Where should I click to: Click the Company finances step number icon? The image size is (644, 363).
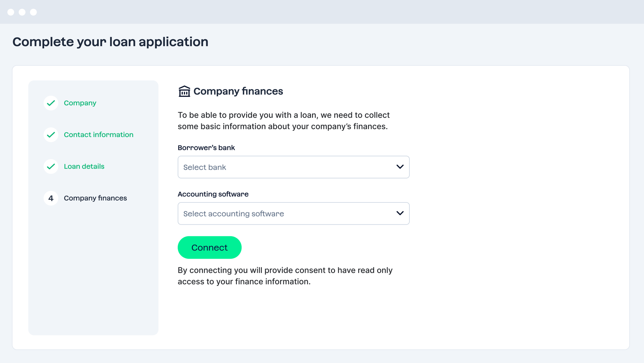[x=51, y=198]
